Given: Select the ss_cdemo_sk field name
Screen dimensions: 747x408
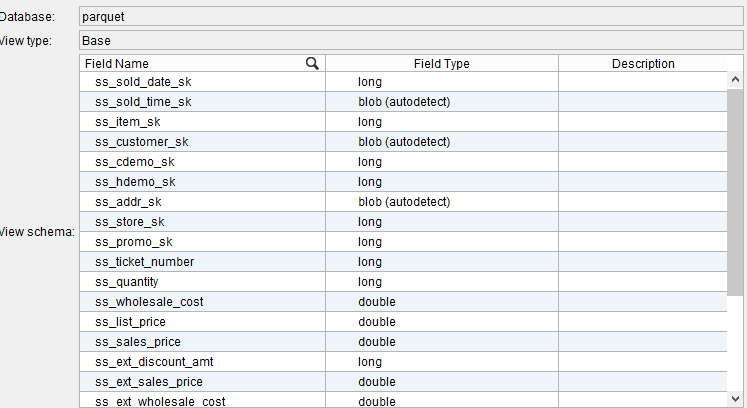Looking at the screenshot, I should pyautogui.click(x=134, y=162).
